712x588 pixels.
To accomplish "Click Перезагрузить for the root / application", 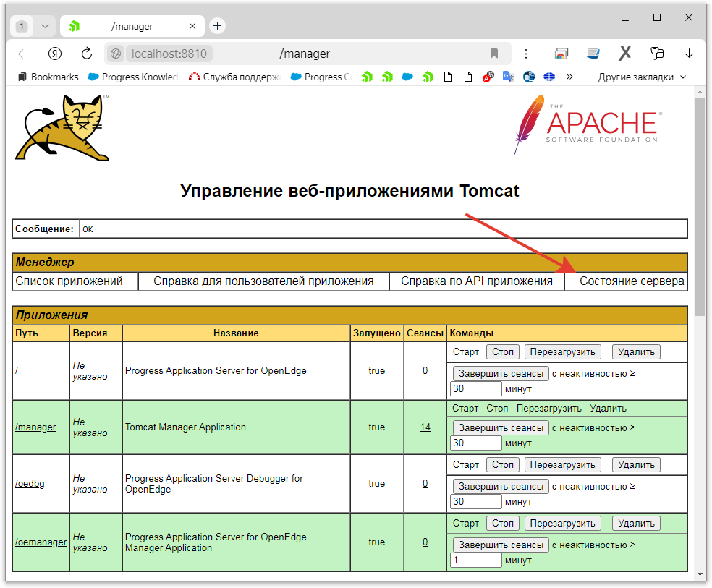I will (563, 351).
